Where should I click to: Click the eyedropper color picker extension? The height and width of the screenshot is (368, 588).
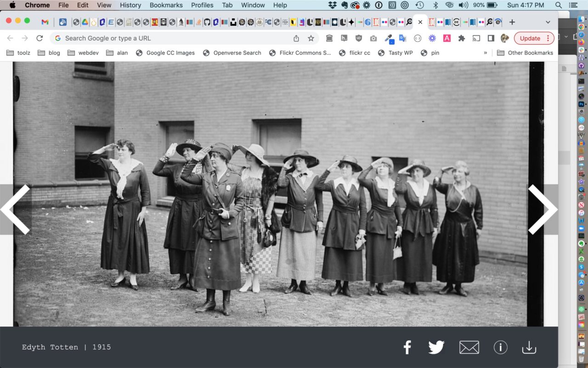(x=388, y=38)
